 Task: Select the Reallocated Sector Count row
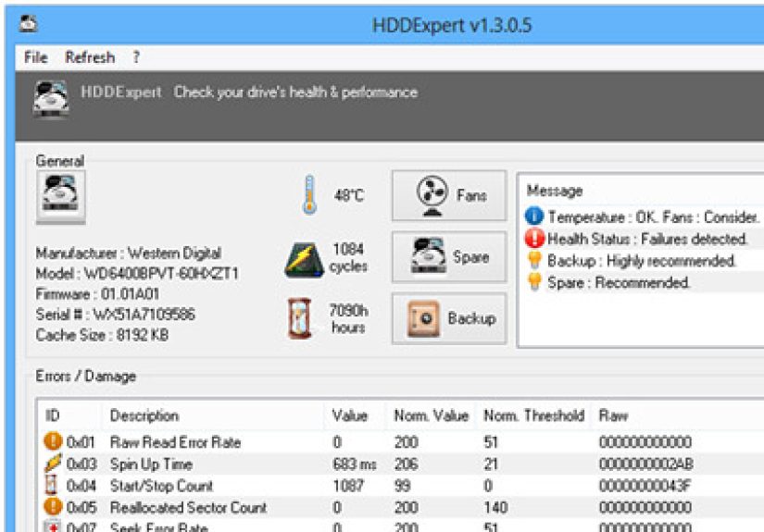coord(400,507)
